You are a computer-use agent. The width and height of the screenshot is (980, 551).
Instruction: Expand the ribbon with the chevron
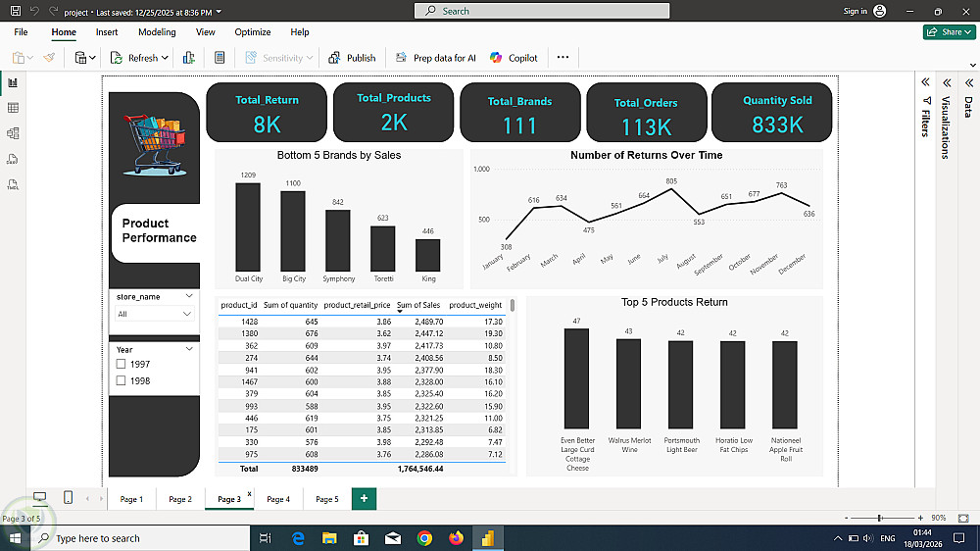(x=972, y=65)
